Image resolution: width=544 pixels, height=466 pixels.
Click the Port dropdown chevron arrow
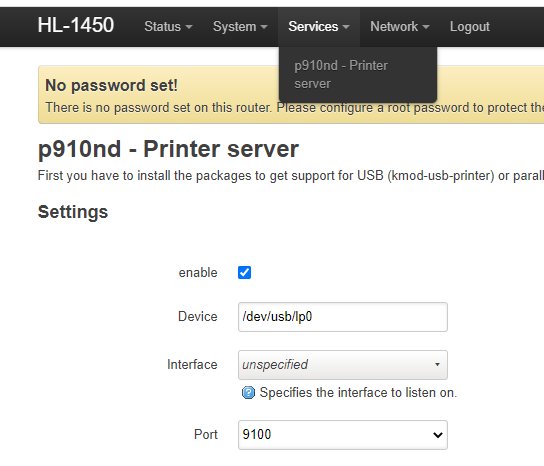[438, 435]
